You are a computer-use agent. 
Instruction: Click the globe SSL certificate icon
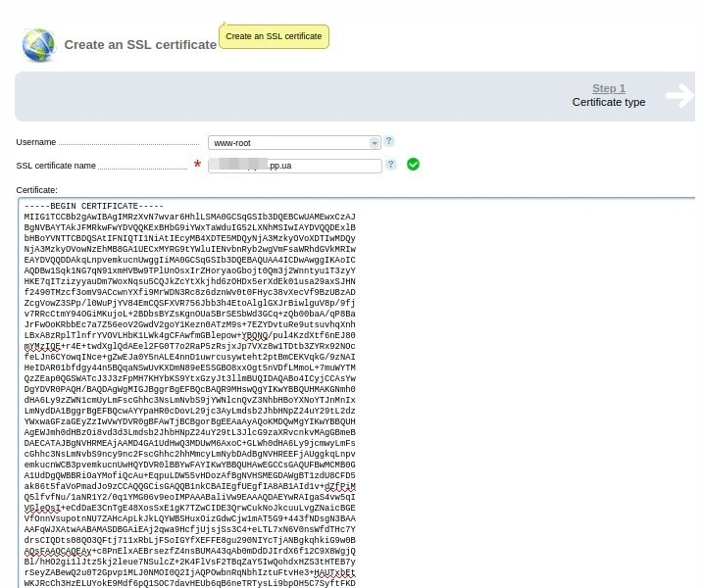(x=39, y=44)
